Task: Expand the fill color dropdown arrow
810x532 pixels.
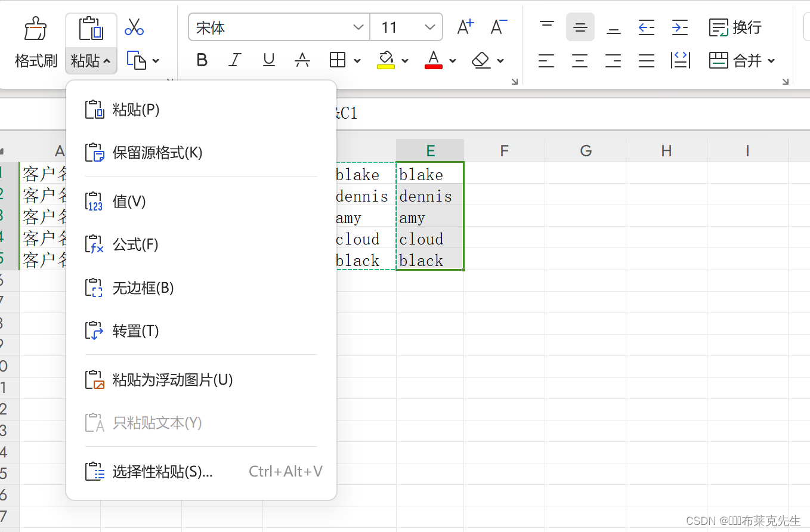Action: tap(405, 61)
